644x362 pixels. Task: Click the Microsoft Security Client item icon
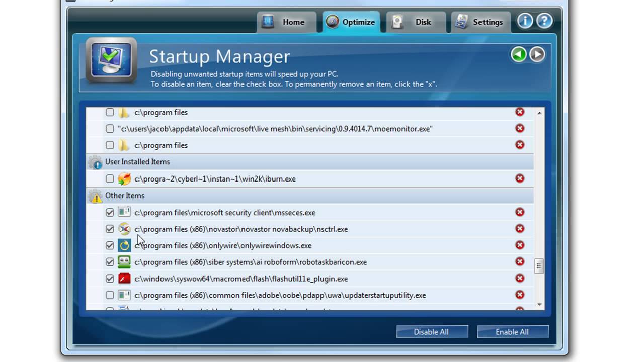124,212
